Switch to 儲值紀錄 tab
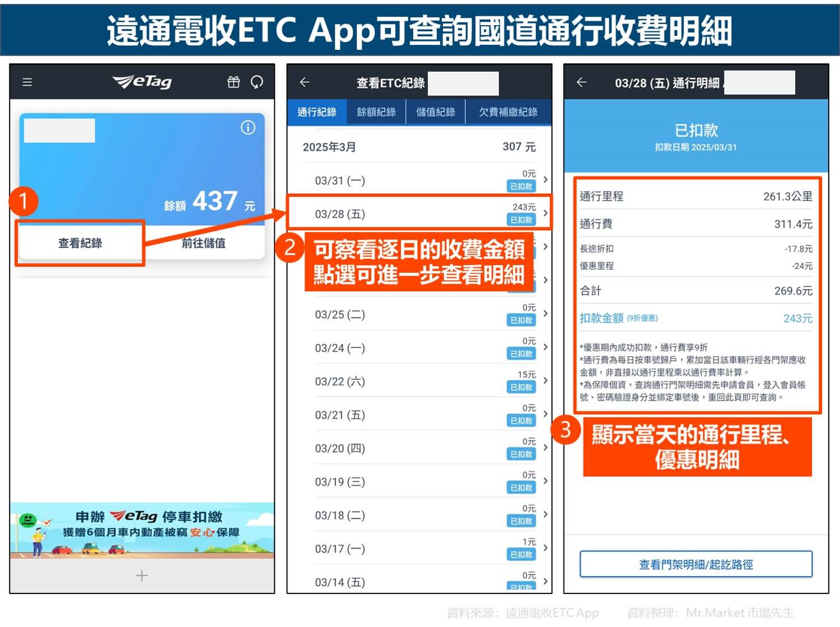 coord(436,112)
